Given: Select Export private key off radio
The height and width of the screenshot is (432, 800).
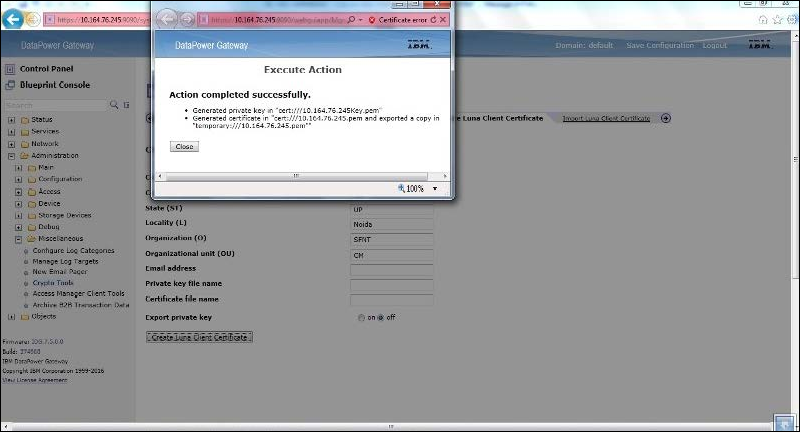Looking at the screenshot, I should click(x=381, y=318).
